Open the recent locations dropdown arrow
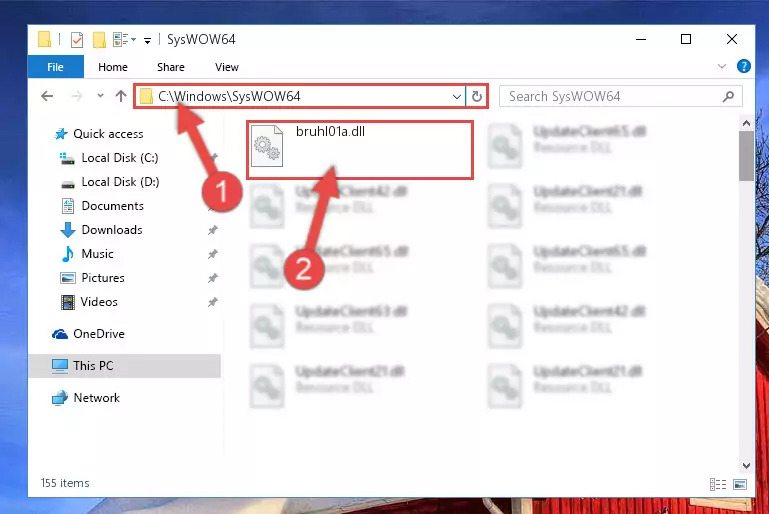769x514 pixels. click(101, 96)
